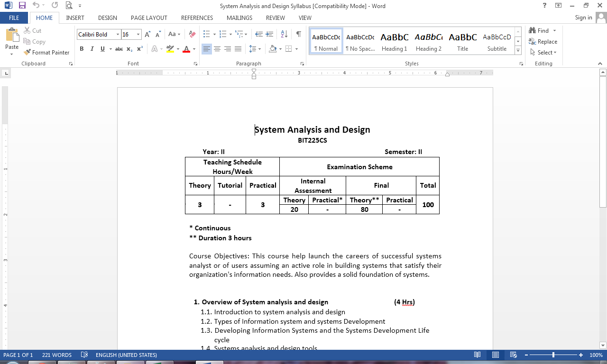Align text to the right
The width and height of the screenshot is (607, 364).
tap(228, 49)
